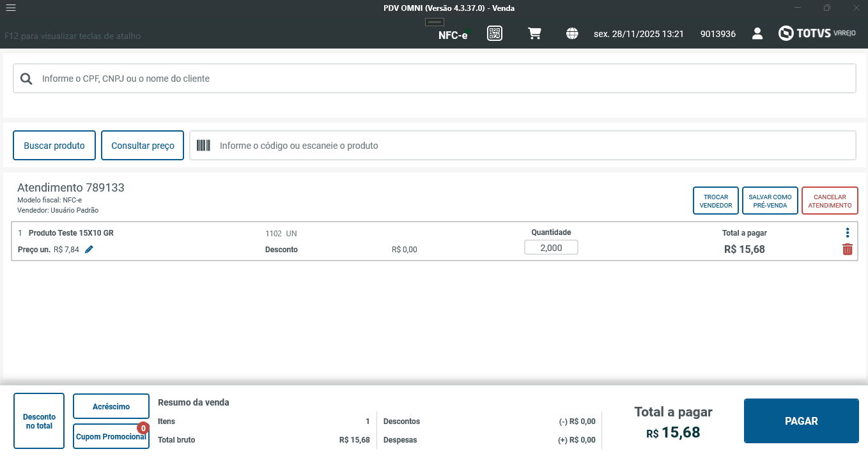Click the barcode icon in product field
Screen dimensions: 868x456
tap(203, 146)
